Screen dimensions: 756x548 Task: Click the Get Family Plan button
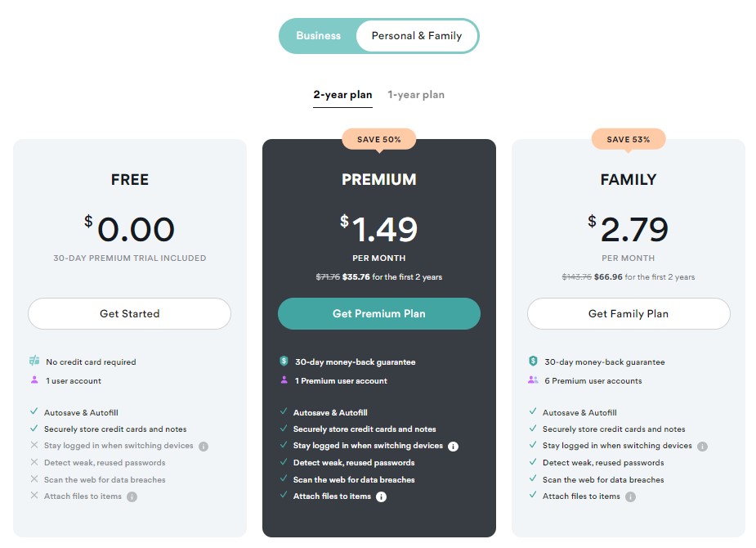click(x=629, y=313)
